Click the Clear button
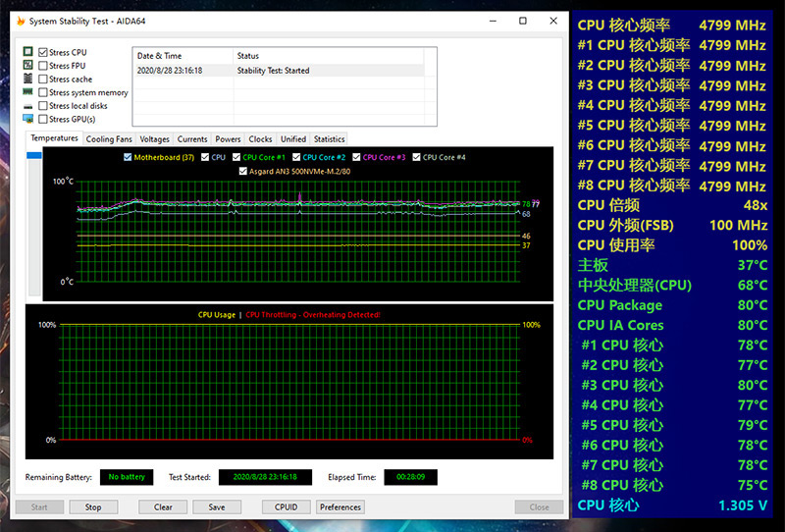 163,506
